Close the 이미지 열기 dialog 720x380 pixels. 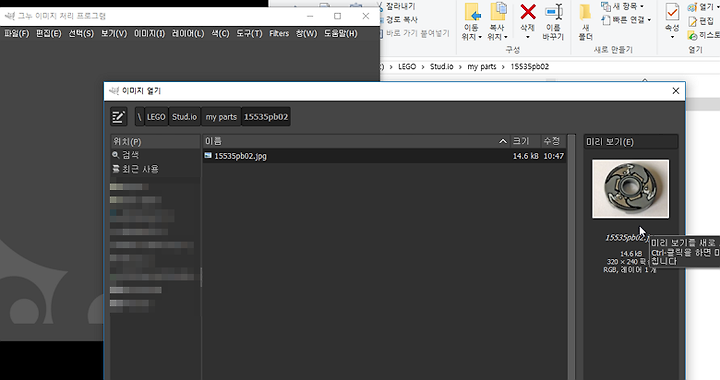[675, 91]
